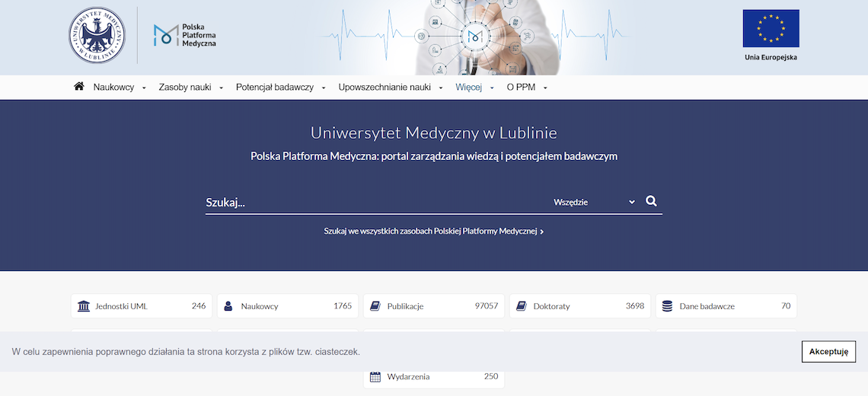Click the Naukowcy person icon
The height and width of the screenshot is (396, 868).
point(228,306)
